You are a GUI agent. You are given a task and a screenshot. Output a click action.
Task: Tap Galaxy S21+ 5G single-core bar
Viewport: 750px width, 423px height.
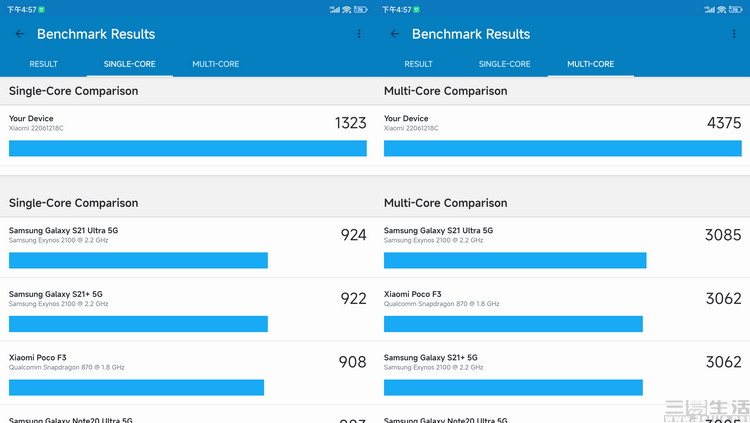138,324
